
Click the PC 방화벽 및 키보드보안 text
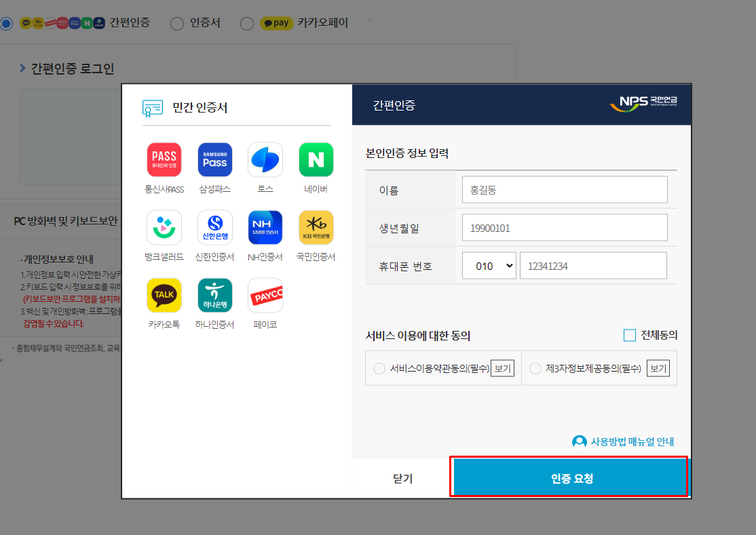67,221
